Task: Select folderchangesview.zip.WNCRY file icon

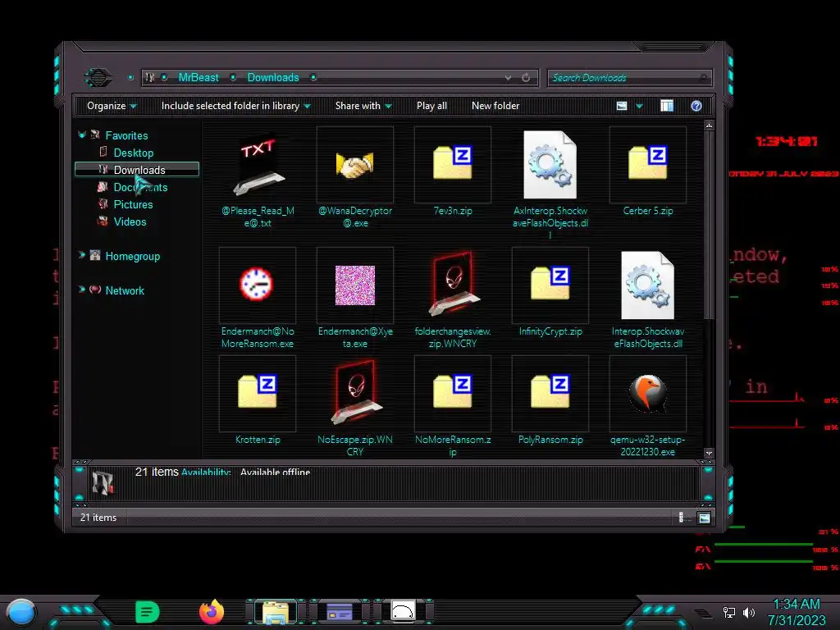Action: (453, 283)
